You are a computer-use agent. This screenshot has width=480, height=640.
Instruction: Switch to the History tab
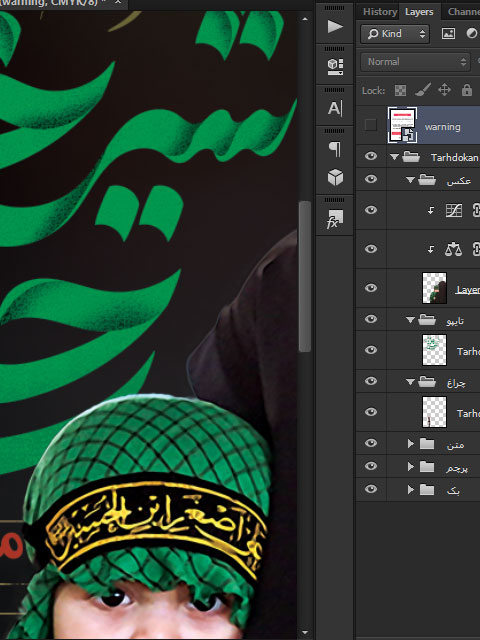pyautogui.click(x=380, y=12)
